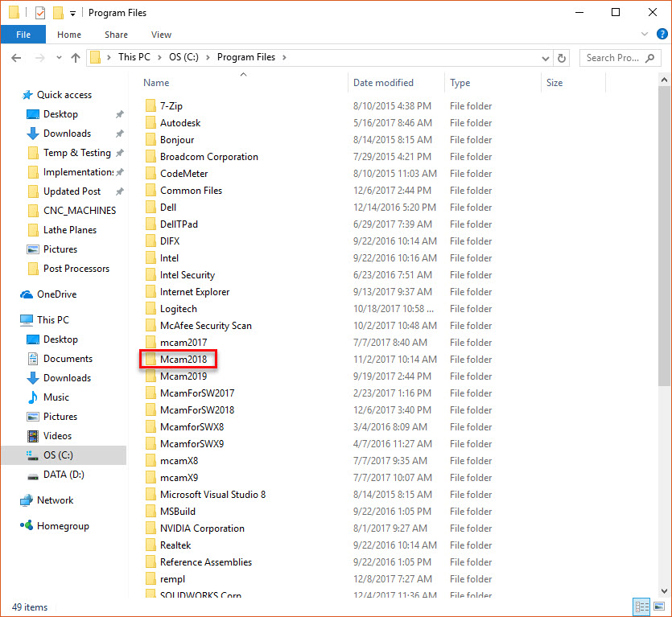This screenshot has width=672, height=617.
Task: Open the Home ribbon tab
Action: pos(69,35)
